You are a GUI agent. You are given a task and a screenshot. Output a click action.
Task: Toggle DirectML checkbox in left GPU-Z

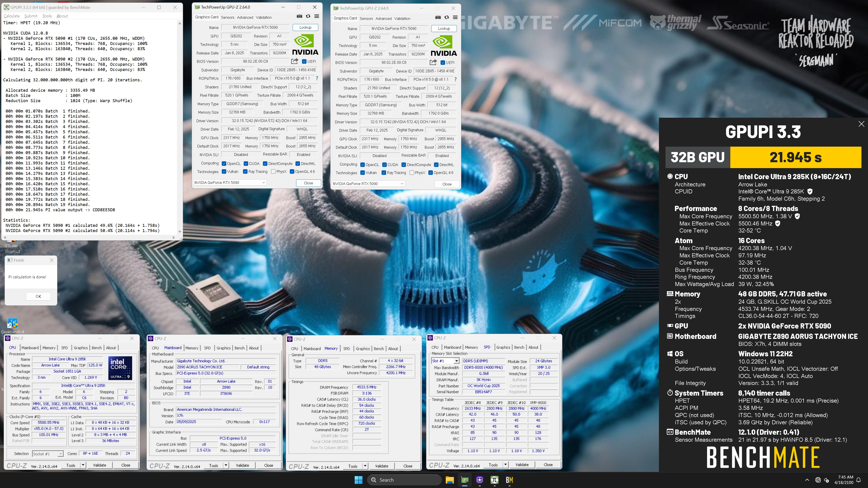click(297, 164)
